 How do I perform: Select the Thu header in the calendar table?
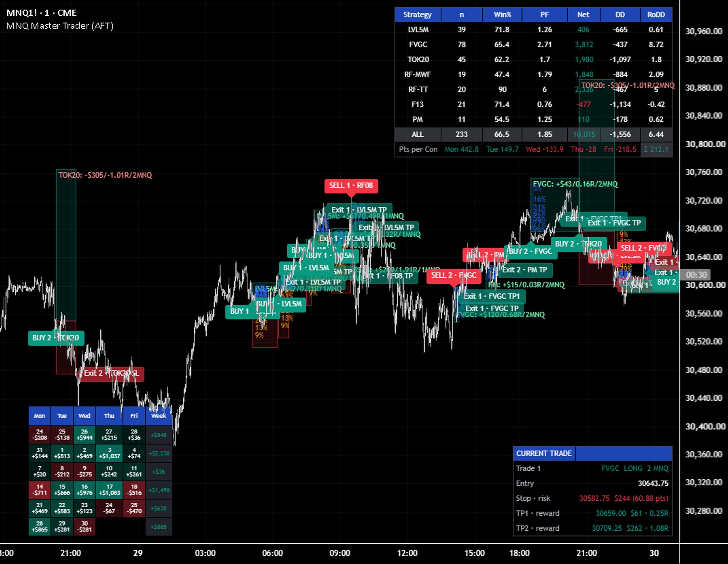[109, 416]
